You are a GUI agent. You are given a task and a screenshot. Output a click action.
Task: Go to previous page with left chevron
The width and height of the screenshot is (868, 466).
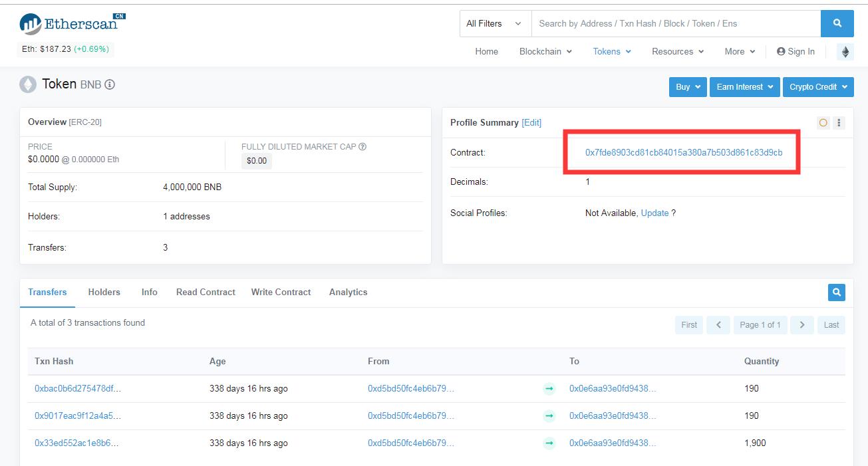pos(718,324)
